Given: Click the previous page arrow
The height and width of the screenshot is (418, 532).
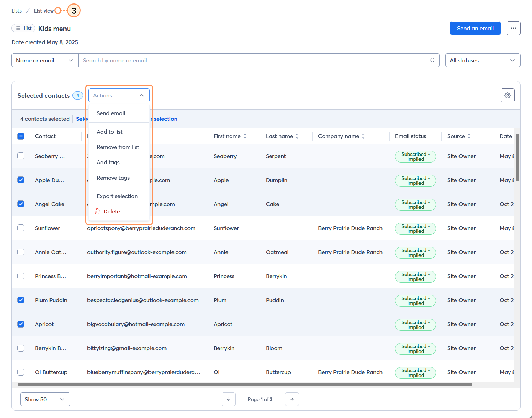Looking at the screenshot, I should pos(229,399).
